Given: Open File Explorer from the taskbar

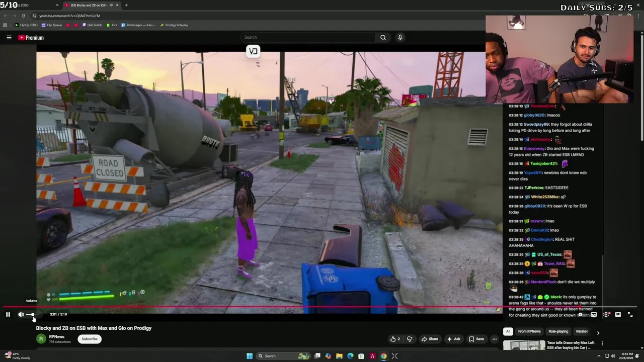Looking at the screenshot, I should (x=339, y=356).
